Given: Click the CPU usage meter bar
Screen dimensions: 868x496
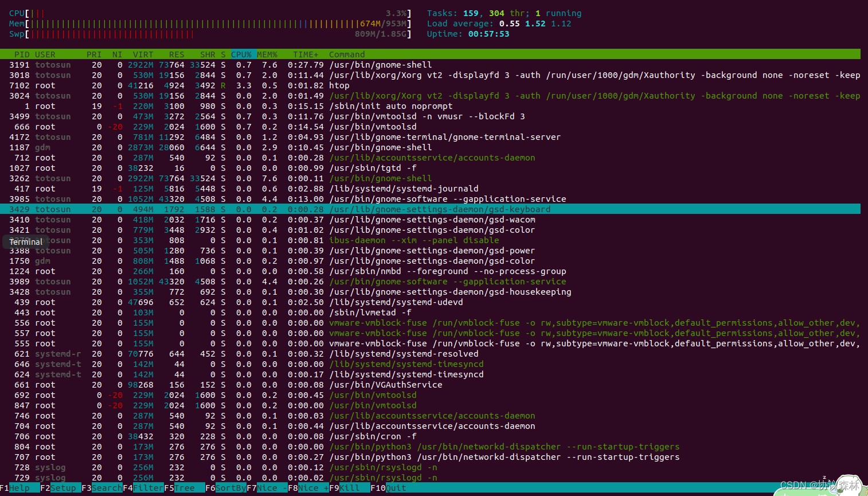Looking at the screenshot, I should [210, 13].
